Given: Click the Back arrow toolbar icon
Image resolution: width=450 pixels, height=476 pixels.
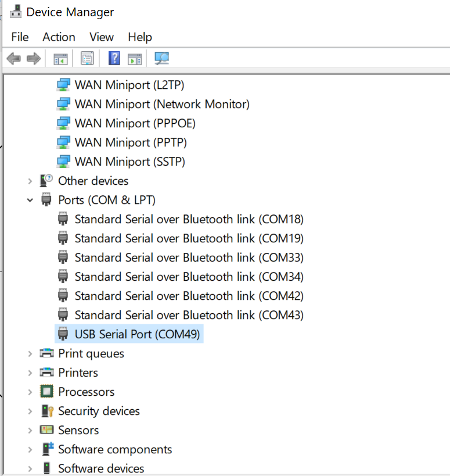Looking at the screenshot, I should 14,58.
